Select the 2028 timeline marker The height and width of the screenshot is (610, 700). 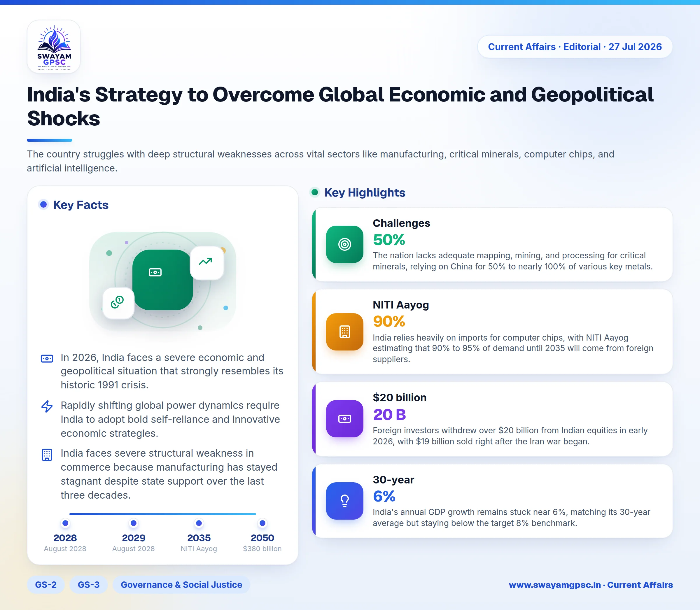65,523
